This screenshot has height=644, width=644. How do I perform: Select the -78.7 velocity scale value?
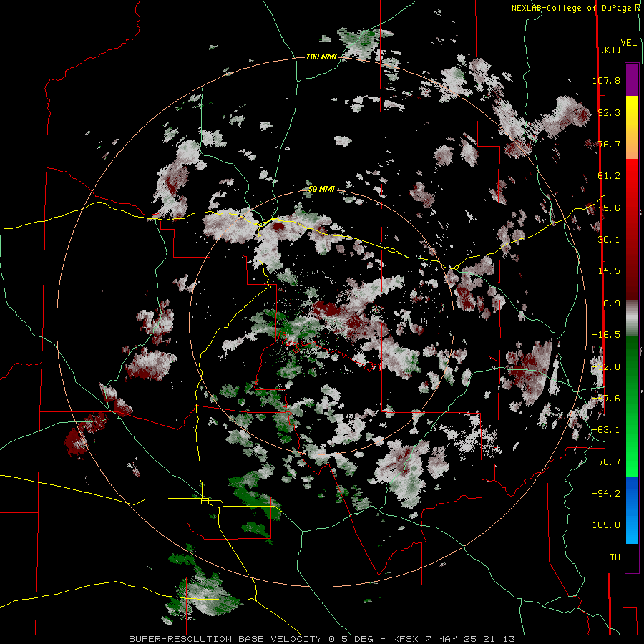(606, 462)
